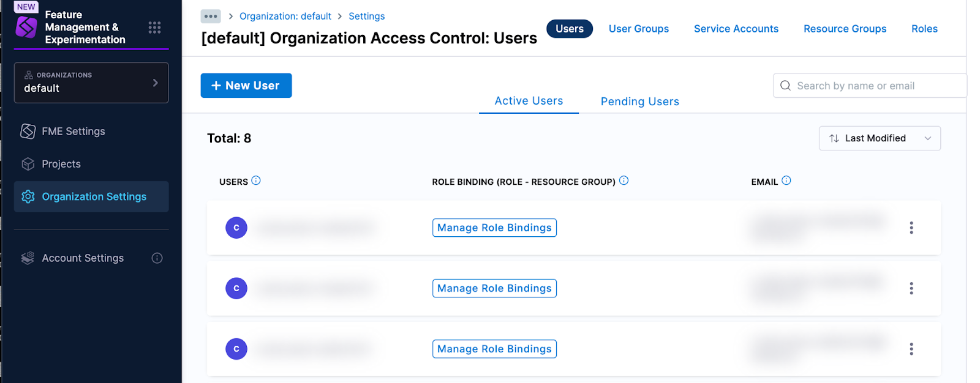Click the info icon next to USERS header

tap(256, 180)
